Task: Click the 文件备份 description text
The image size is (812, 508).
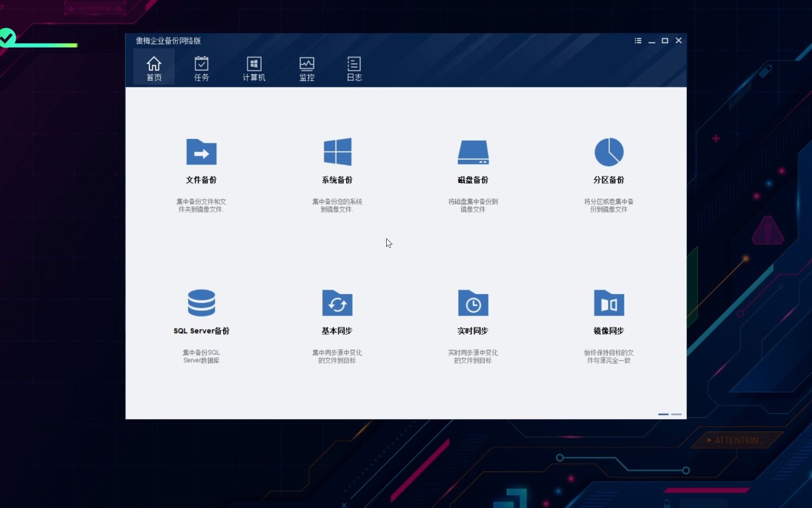Action: [x=201, y=204]
